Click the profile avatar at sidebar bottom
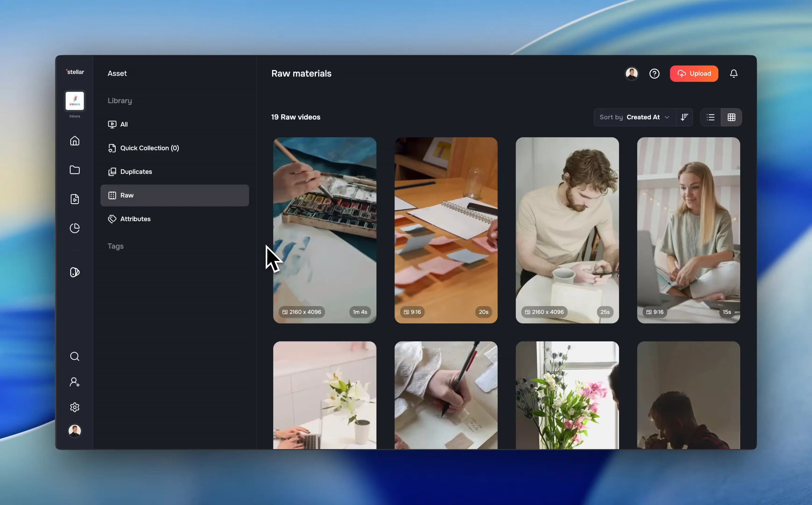The height and width of the screenshot is (505, 812). [x=75, y=431]
